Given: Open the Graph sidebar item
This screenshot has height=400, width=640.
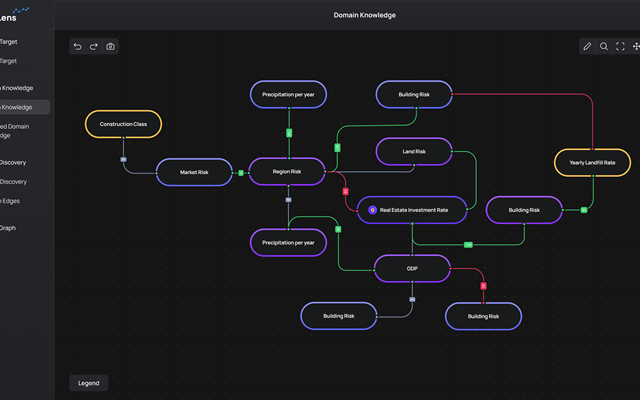Looking at the screenshot, I should coord(8,228).
